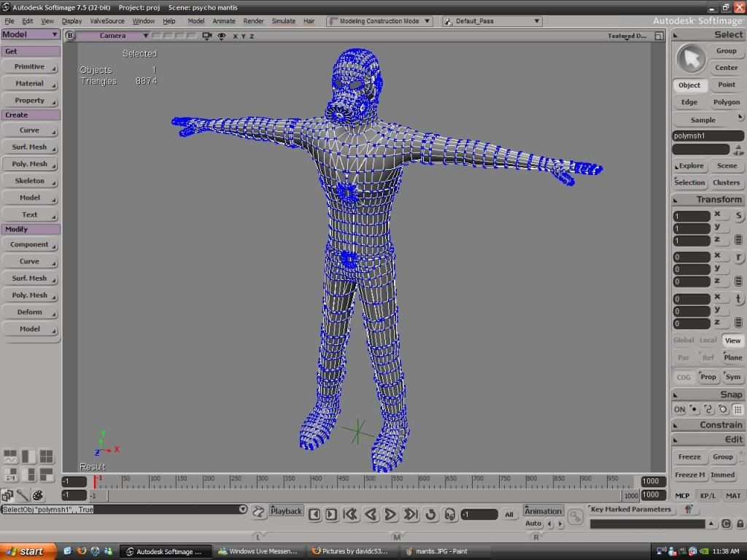Switch to the KP/L tab
Screen dimensions: 747x560
point(708,496)
